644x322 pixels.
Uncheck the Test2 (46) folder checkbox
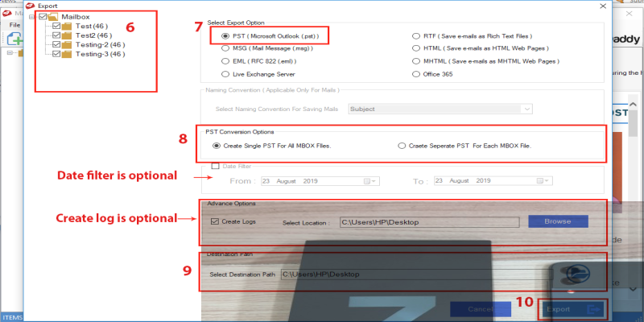click(x=56, y=35)
